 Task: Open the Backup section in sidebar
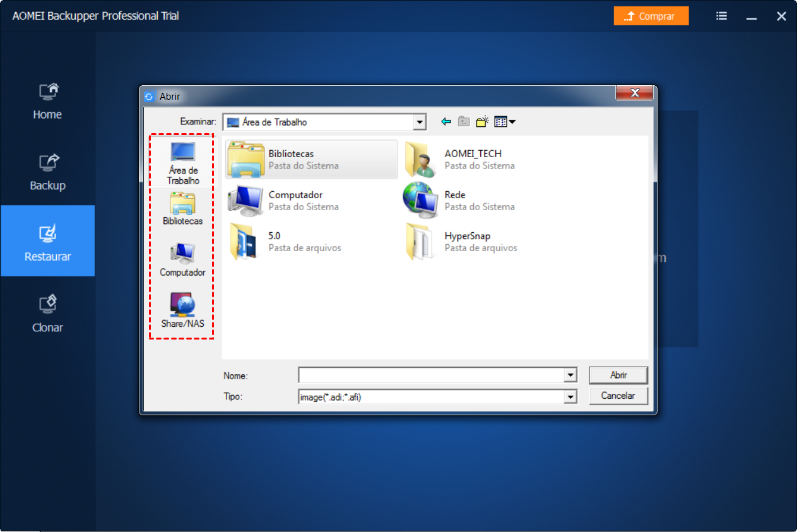(x=47, y=172)
